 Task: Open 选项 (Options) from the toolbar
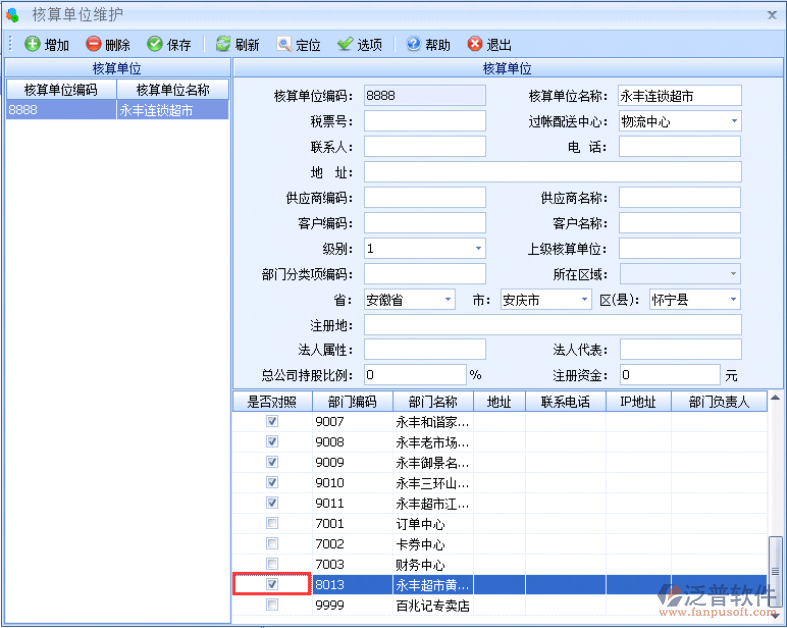pos(345,44)
